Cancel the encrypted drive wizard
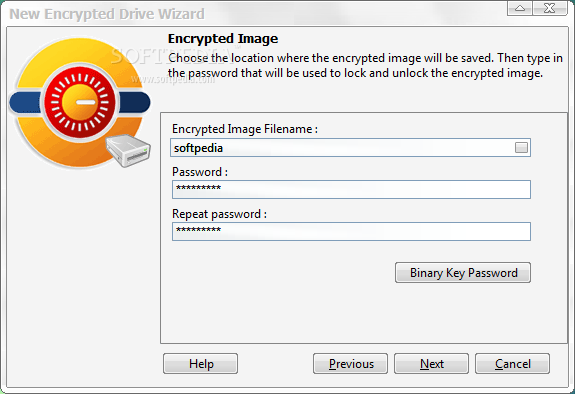This screenshot has width=575, height=394. tap(512, 364)
